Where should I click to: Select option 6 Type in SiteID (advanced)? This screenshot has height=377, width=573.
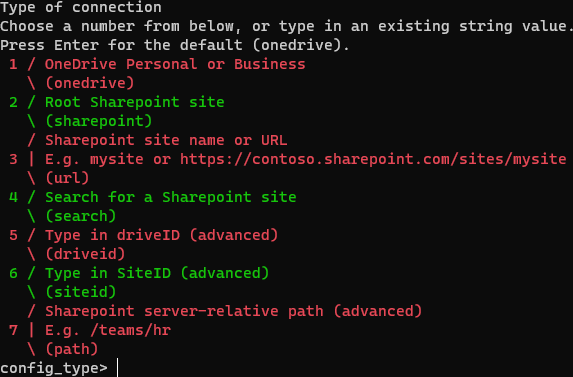coord(139,273)
